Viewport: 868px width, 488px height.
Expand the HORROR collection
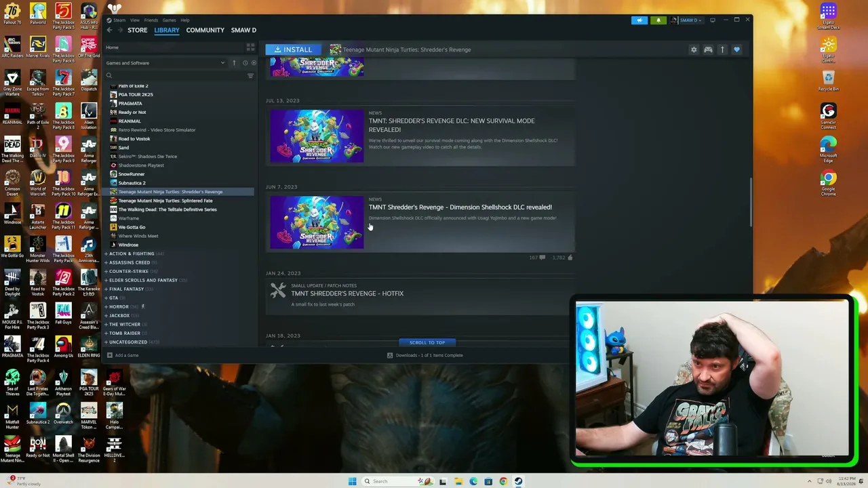point(119,306)
